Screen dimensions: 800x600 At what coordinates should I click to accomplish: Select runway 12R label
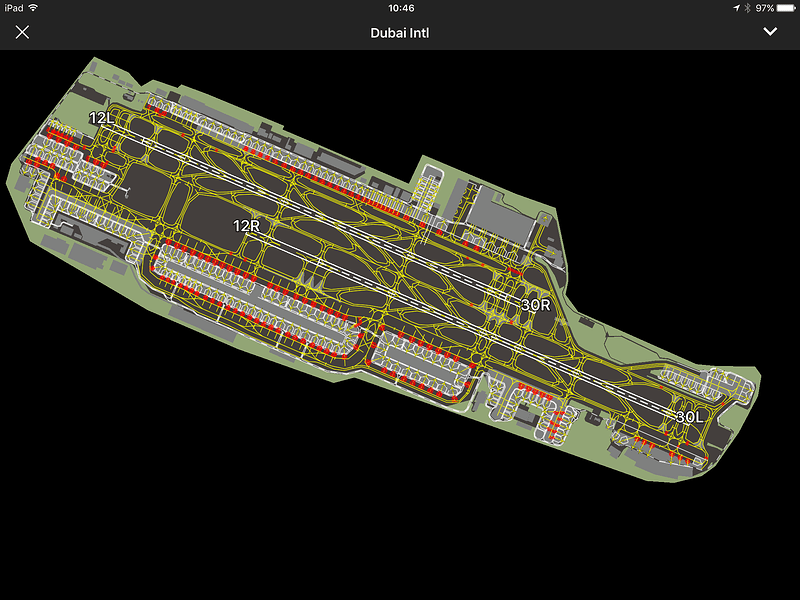pos(246,226)
